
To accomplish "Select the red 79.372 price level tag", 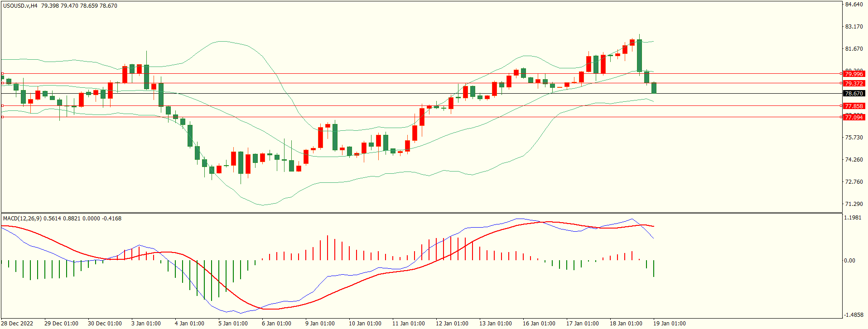I will tap(854, 83).
